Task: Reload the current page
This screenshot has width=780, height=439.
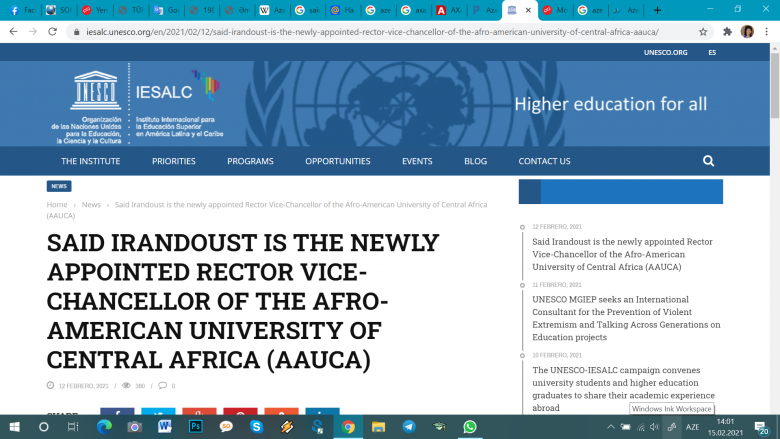Action: pos(52,31)
